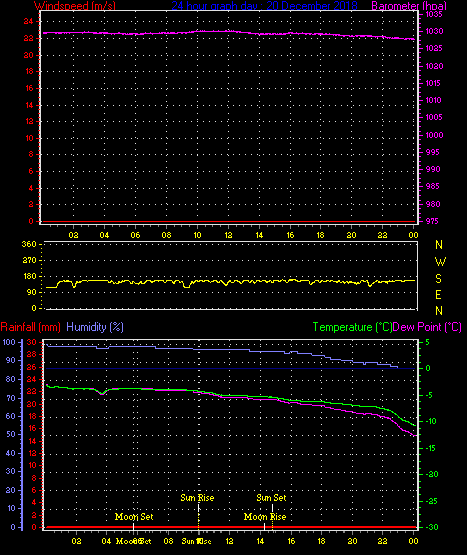Click the -10 value on temperature axis
Viewport: 467px width, 555px height.
(x=431, y=421)
